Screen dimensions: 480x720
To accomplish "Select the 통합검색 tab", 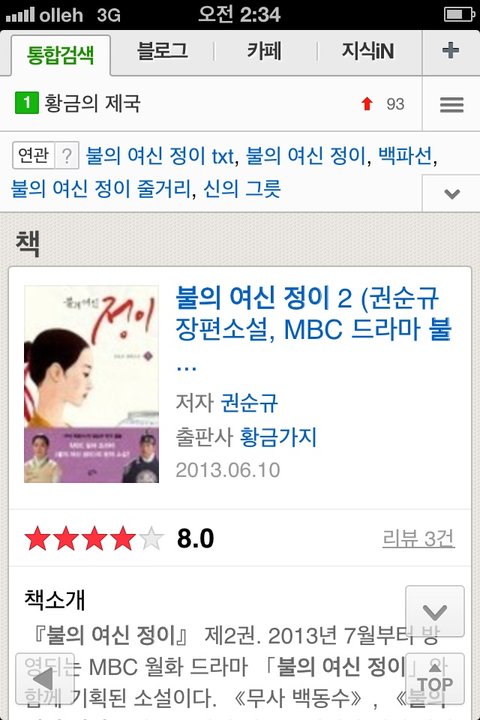I will point(61,55).
